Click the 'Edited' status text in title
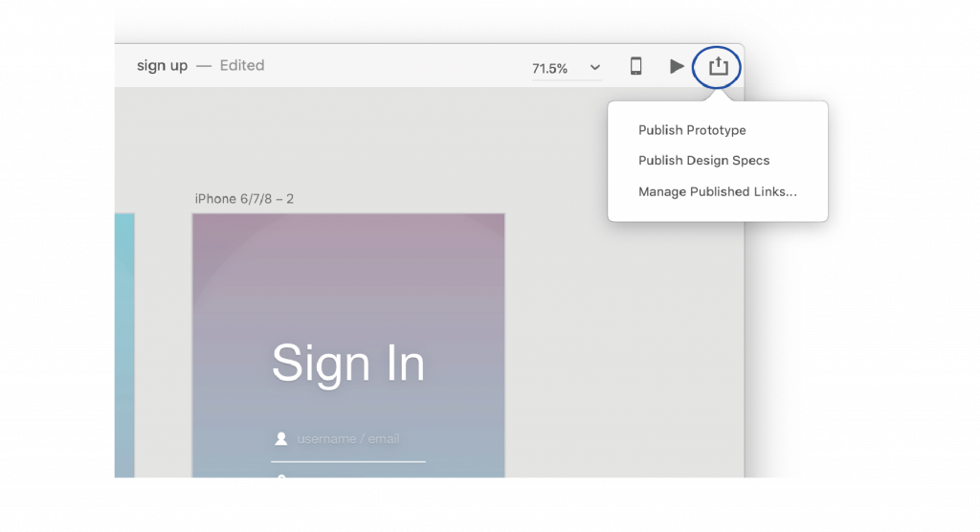This screenshot has width=980, height=532. coord(242,66)
